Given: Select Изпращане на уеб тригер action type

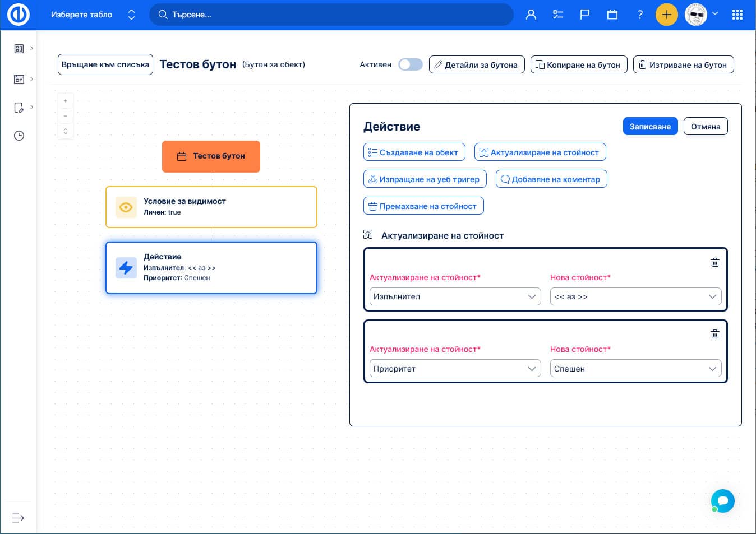Looking at the screenshot, I should [425, 179].
